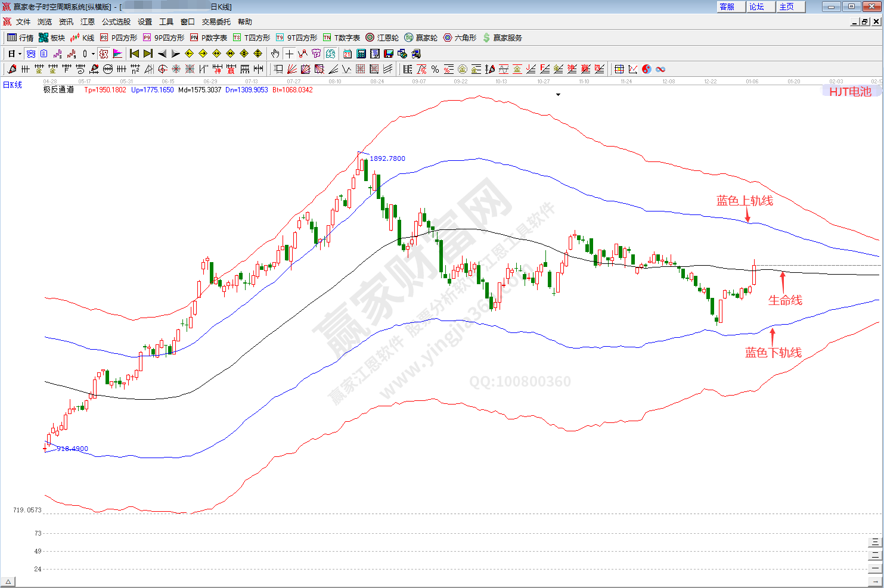Screen dimensions: 884x588
Task: Open the calendar icon showing 21
Action: [x=348, y=54]
